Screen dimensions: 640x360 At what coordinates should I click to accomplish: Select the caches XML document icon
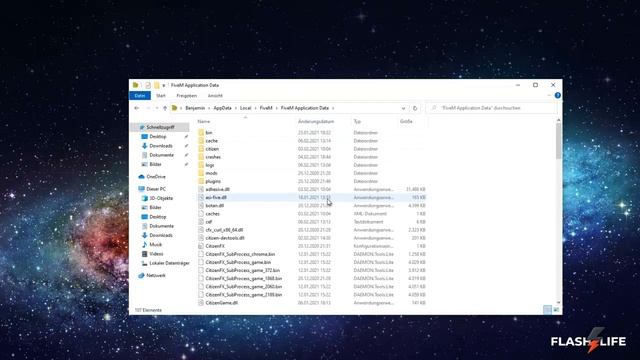coord(201,214)
